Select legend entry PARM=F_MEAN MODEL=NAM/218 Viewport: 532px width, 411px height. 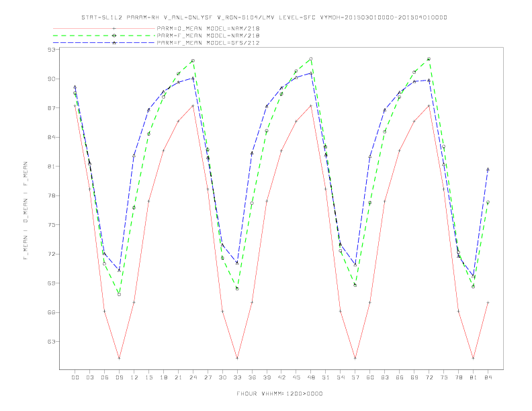click(208, 36)
